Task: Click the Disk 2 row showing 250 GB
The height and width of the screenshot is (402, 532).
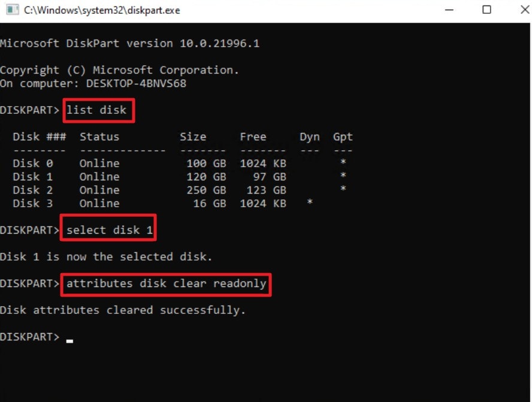Action: tap(150, 190)
